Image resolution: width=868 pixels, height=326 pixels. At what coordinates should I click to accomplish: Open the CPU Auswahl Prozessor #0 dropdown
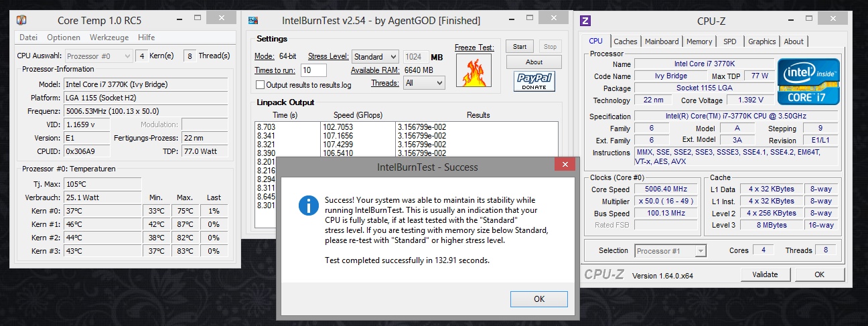pyautogui.click(x=98, y=56)
